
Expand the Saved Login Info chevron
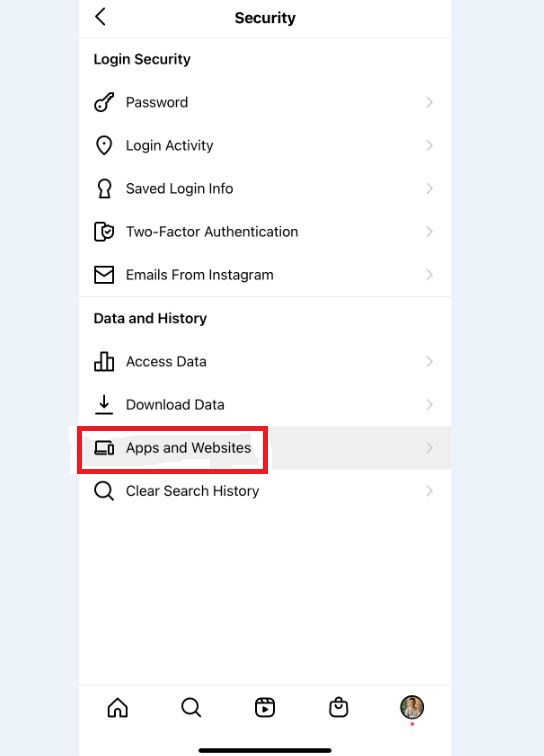tap(429, 189)
